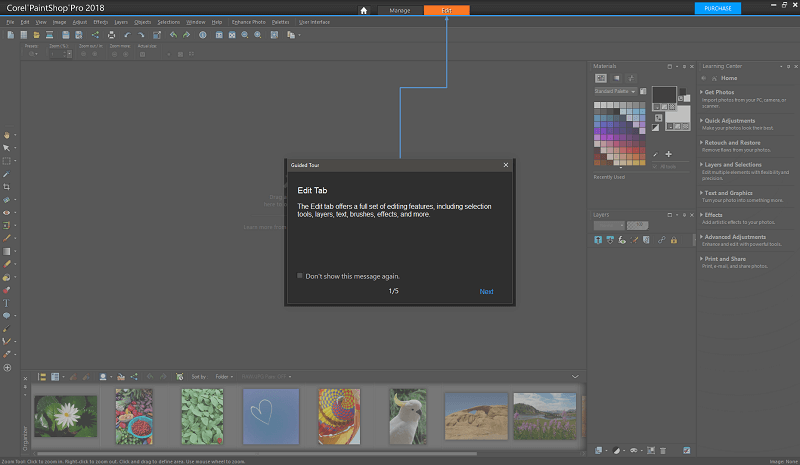The height and width of the screenshot is (465, 800).
Task: Select the heart drawing thumbnail
Action: [x=271, y=417]
